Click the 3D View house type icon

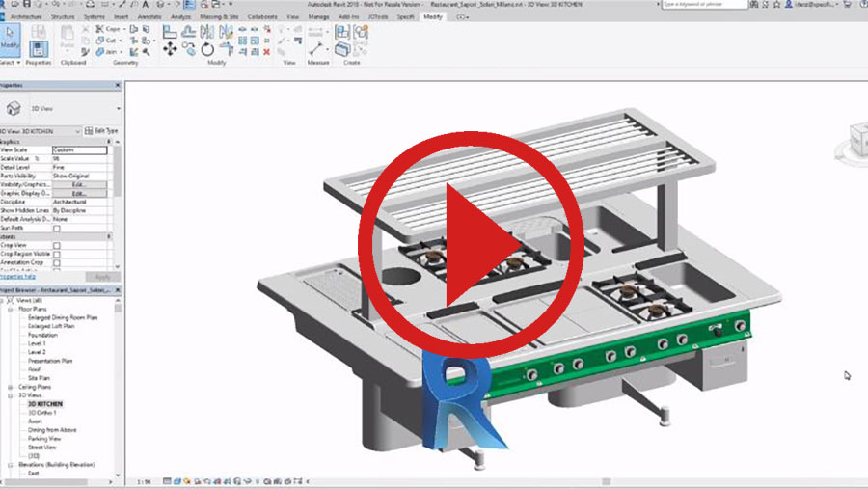pos(14,109)
